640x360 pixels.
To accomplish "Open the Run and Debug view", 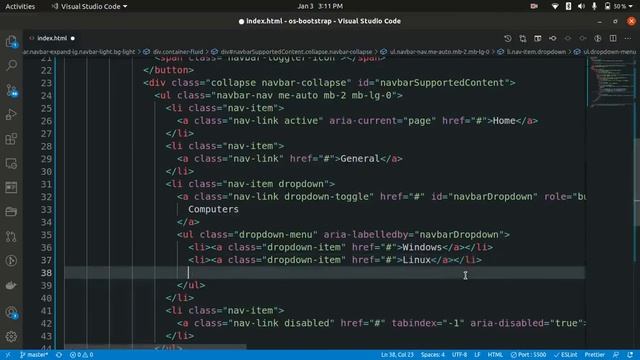I will (x=11, y=115).
